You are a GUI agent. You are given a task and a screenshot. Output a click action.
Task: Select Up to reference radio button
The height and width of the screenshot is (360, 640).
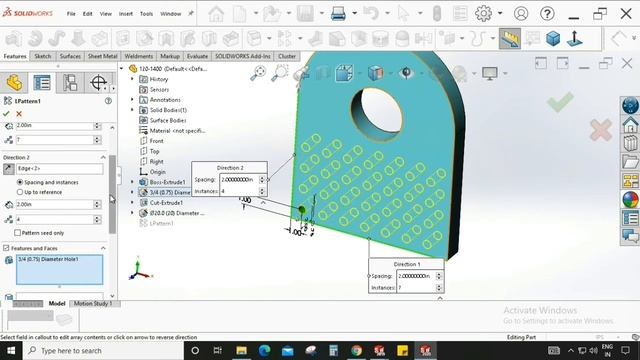click(20, 192)
